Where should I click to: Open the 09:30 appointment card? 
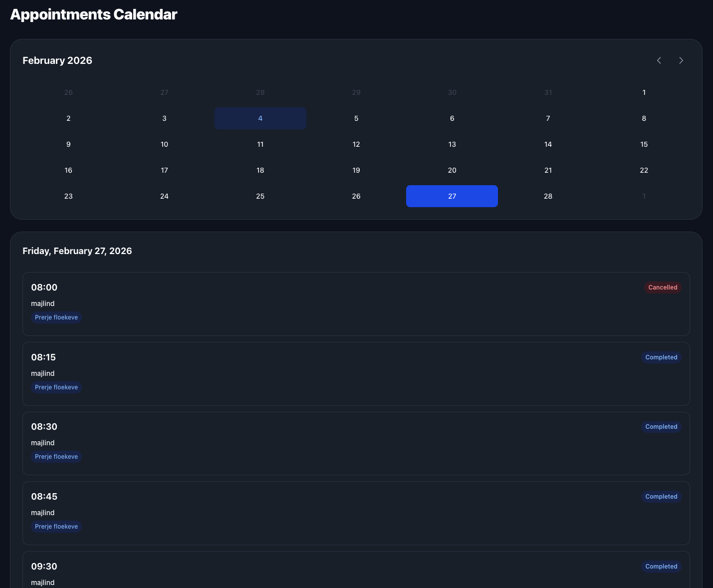click(x=356, y=570)
